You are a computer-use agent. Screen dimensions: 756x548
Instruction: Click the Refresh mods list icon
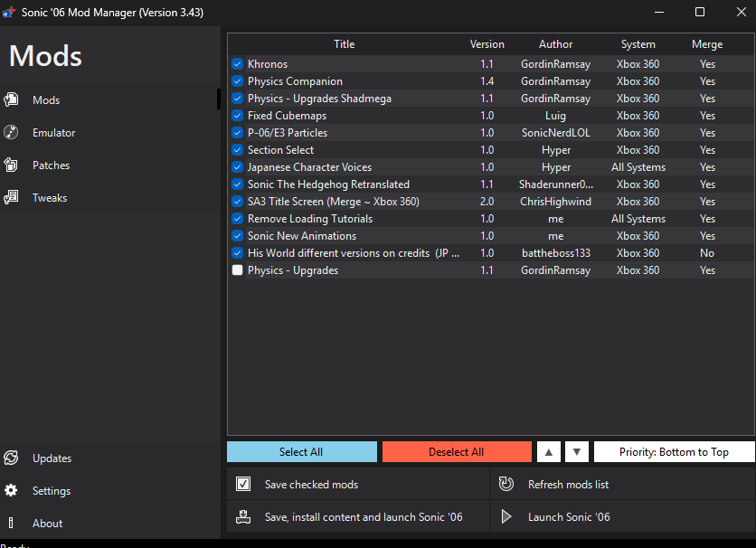tap(506, 484)
